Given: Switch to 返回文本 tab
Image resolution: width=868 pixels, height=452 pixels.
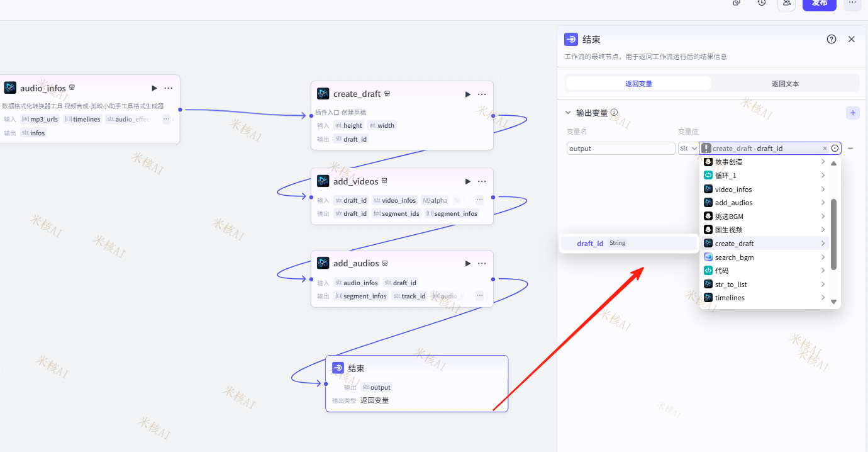Looking at the screenshot, I should (x=785, y=83).
